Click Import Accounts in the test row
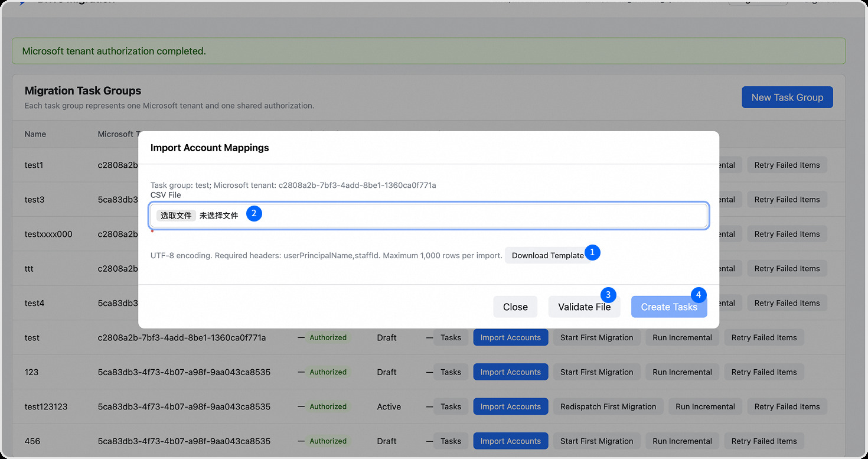 pos(511,338)
